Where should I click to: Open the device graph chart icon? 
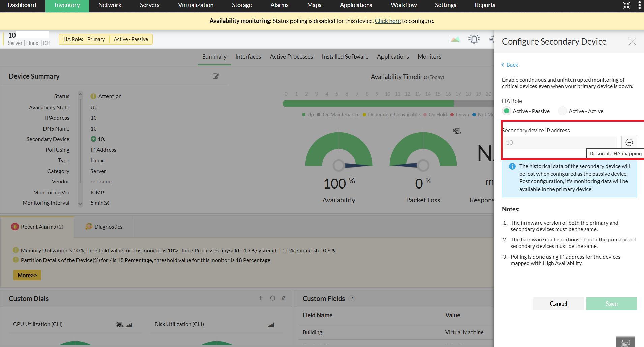[x=454, y=39]
